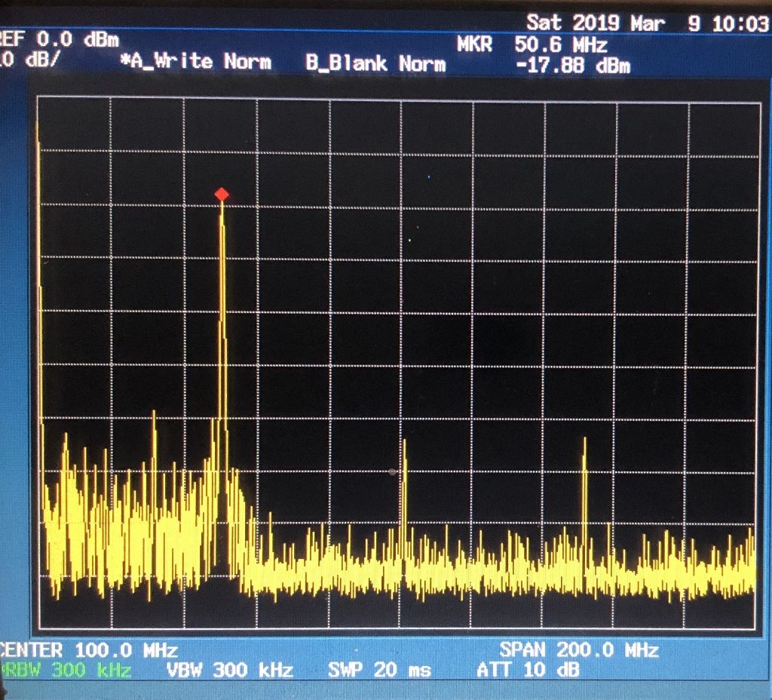Select the SPAN 200.0 MHz setting
Screen dimensions: 772x700
click(579, 649)
